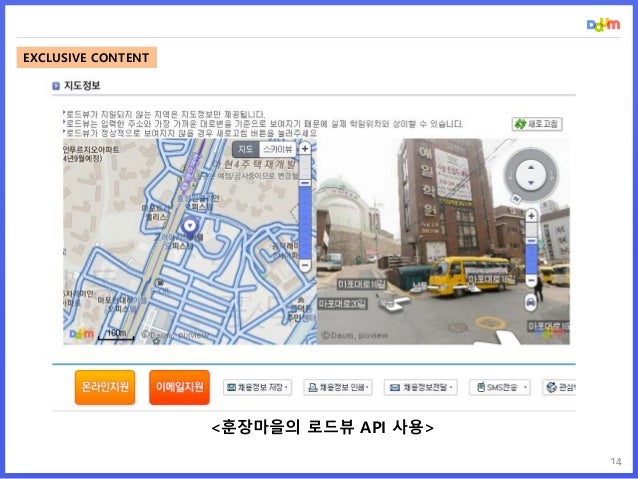
Task: Click the Daum logo at top right
Action: [x=603, y=25]
